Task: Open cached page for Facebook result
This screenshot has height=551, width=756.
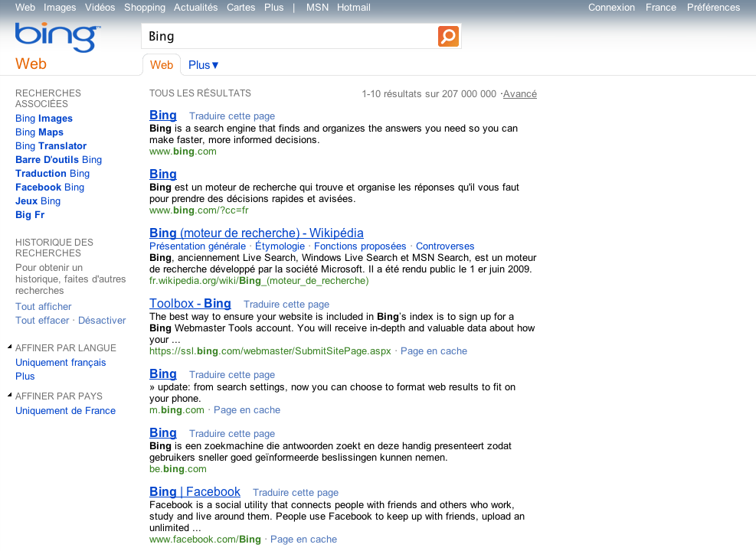Action: pyautogui.click(x=303, y=540)
